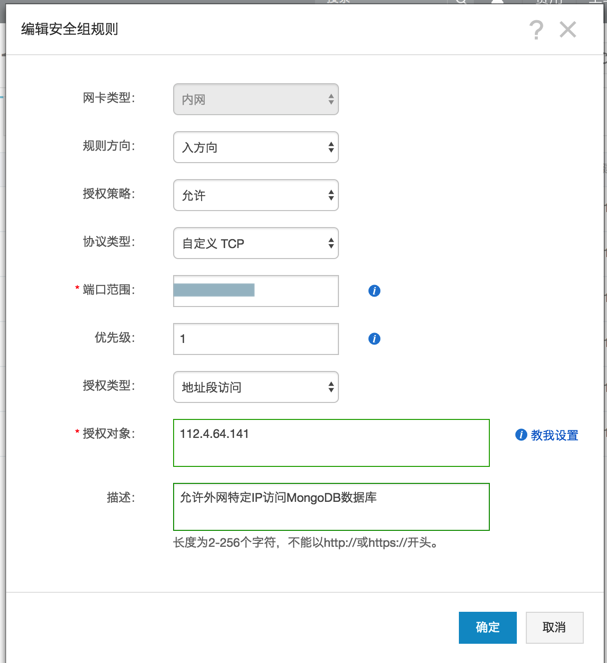Click the 授权对象 box with 112.4.64.141
Viewport: 607px width, 663px height.
pyautogui.click(x=331, y=443)
